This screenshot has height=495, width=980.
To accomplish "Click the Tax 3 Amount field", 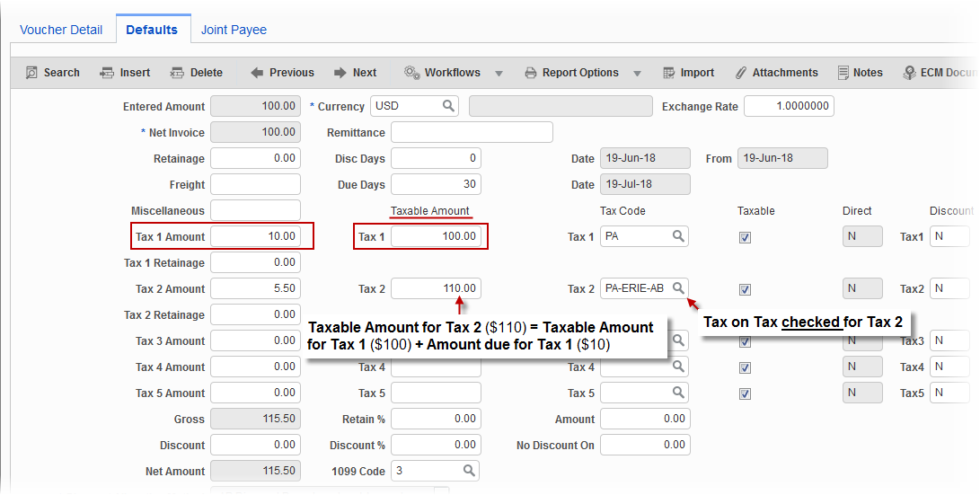I will coord(256,340).
